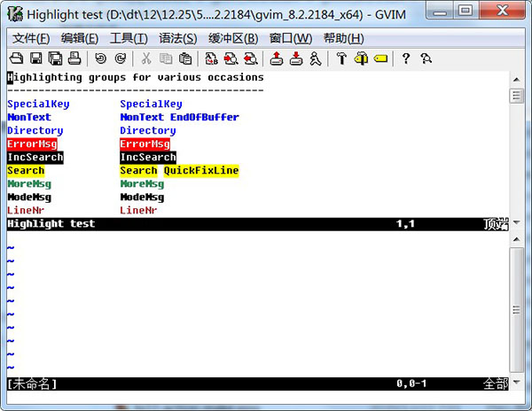Click the Print toolbar icon

74,58
